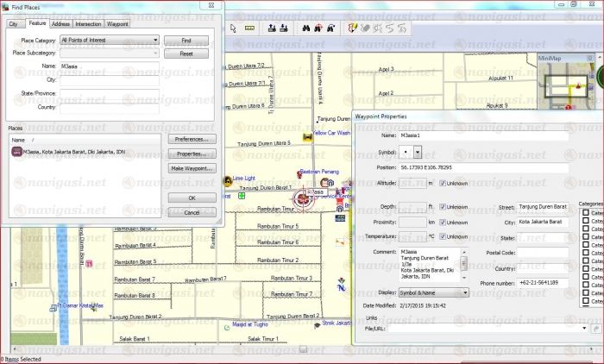
Task: Click the Find button
Action: 186,41
